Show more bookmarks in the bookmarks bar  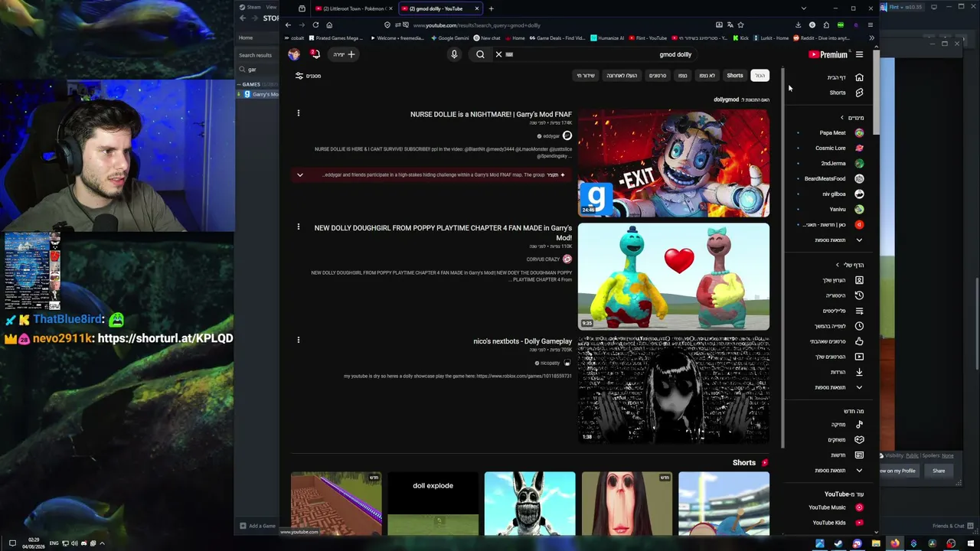click(871, 38)
